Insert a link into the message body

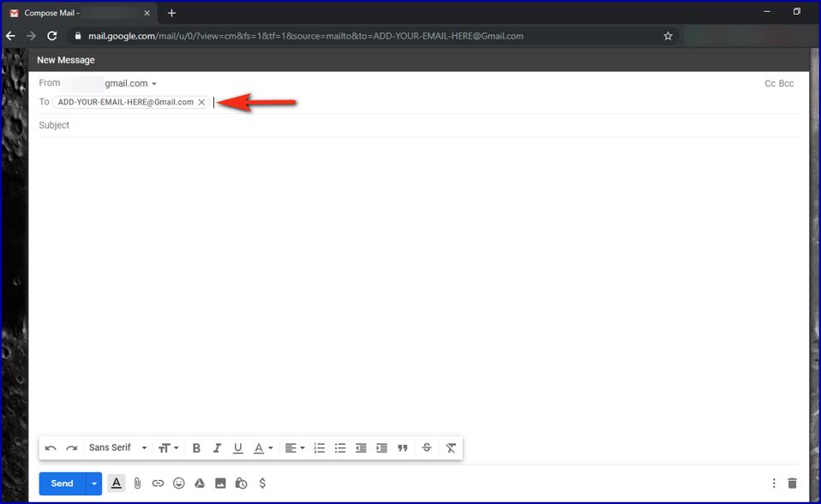158,483
